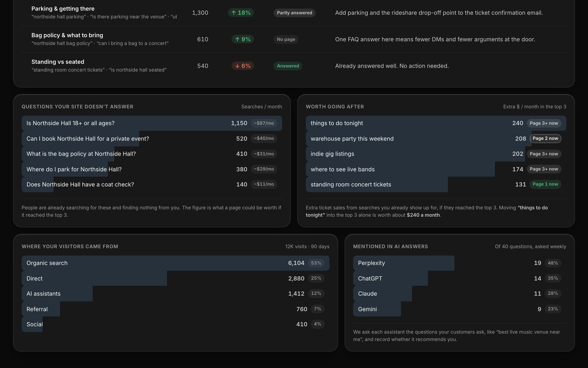Select the 'Organic search' traffic source bar
Screen dimensions: 588x368
pyautogui.click(x=175, y=263)
